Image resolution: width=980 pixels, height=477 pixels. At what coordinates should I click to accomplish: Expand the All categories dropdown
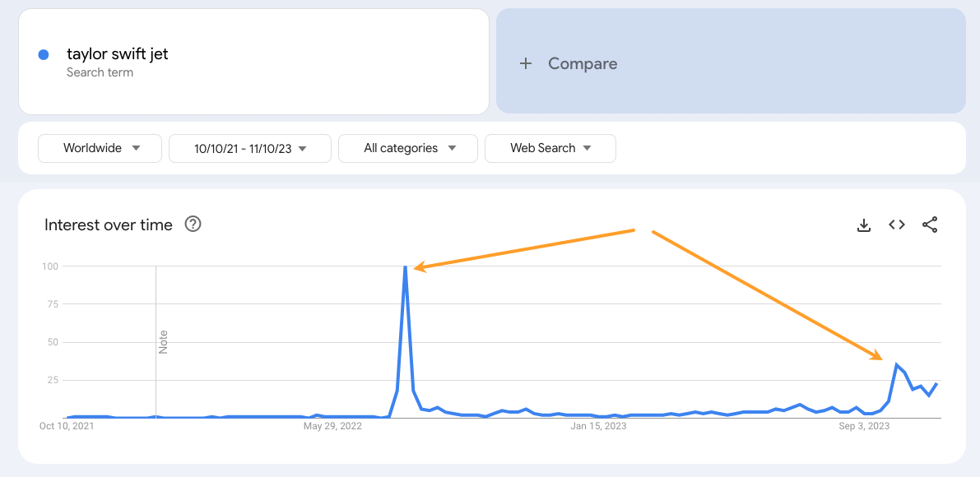point(407,148)
